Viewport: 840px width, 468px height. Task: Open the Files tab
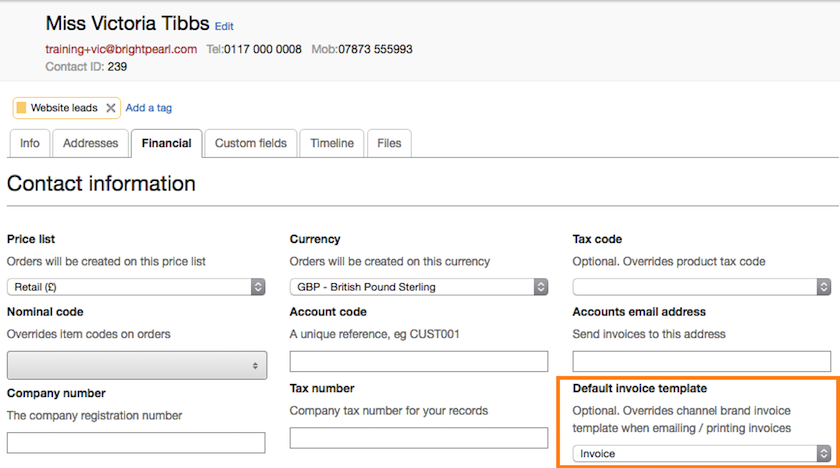point(389,143)
